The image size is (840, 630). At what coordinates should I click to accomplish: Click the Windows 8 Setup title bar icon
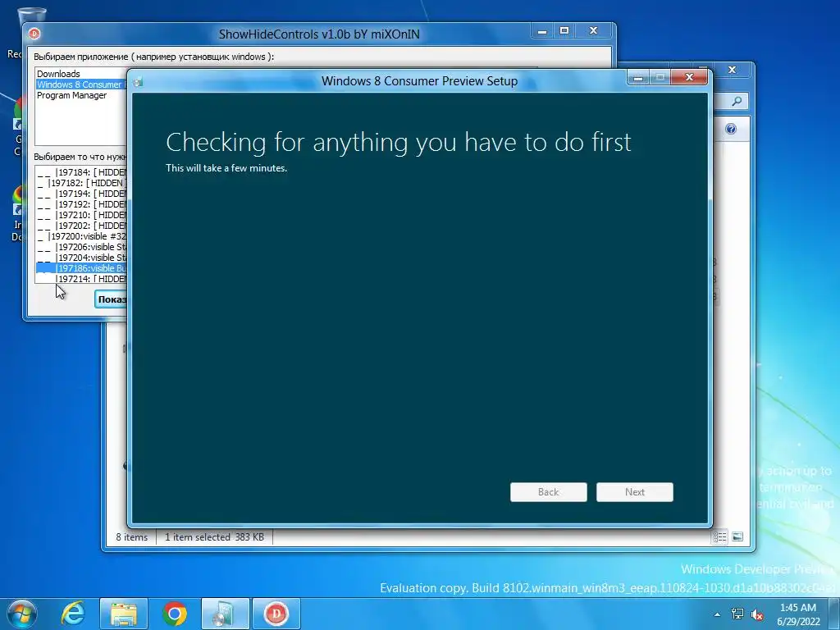point(138,81)
